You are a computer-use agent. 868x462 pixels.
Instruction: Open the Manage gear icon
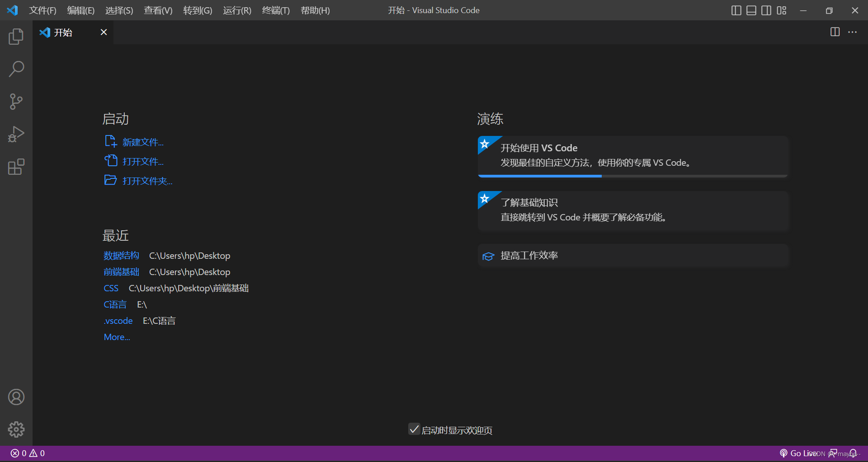click(x=16, y=429)
